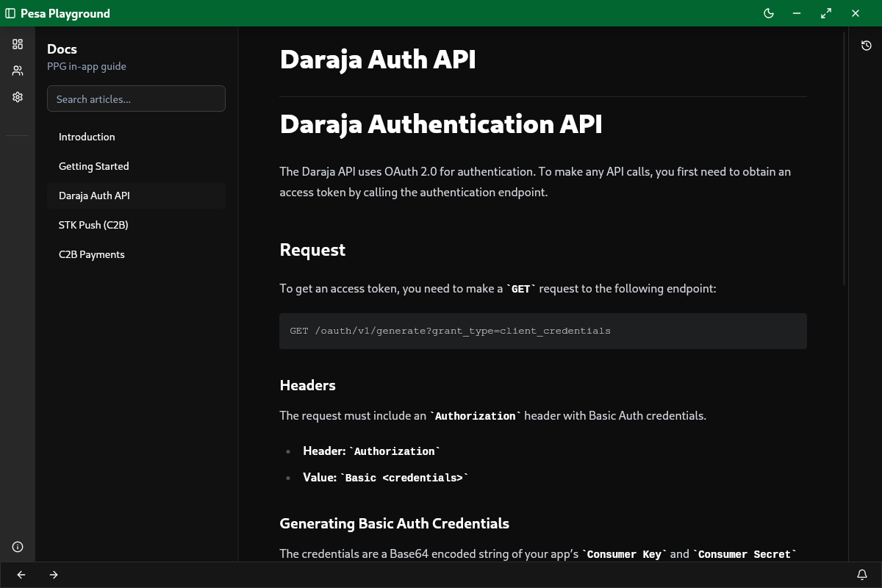Click the 'PPG in-app guide' subtitle
The height and width of the screenshot is (588, 882).
coord(87,66)
